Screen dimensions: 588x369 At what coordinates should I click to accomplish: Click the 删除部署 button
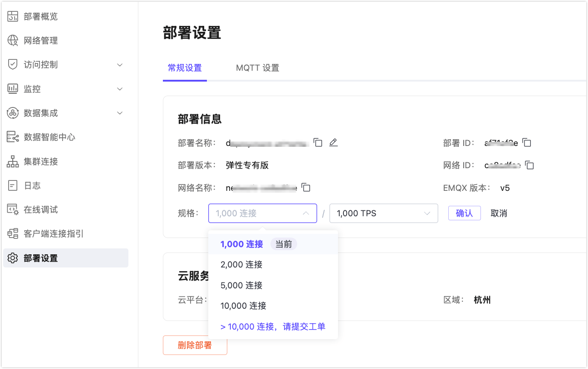195,345
